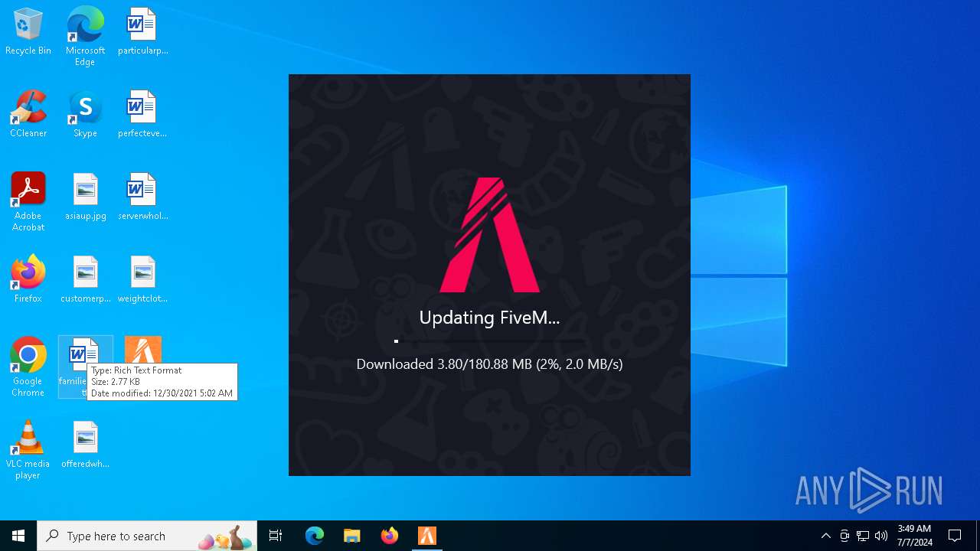Screen dimensions: 980x551
Task: Click the Meet Now tray icon
Action: click(x=844, y=536)
